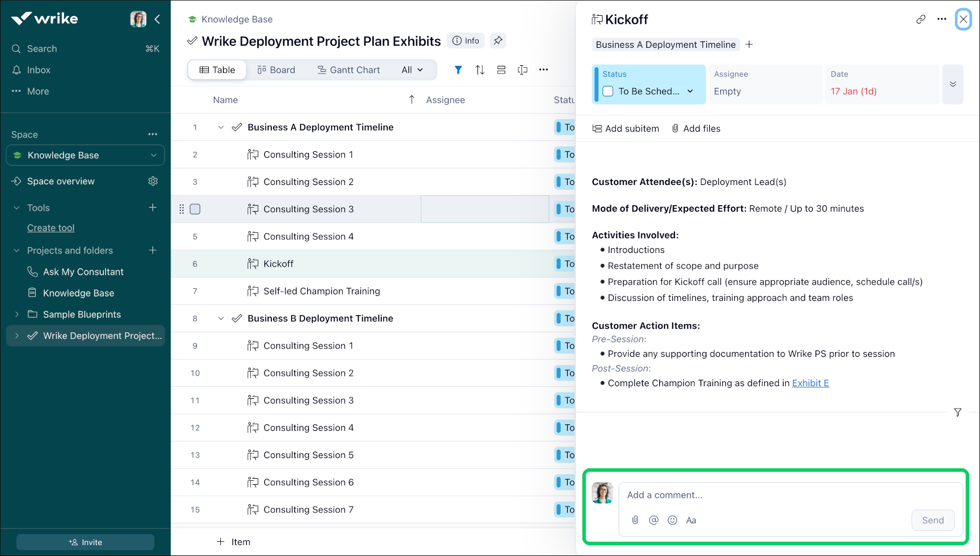The height and width of the screenshot is (556, 980).
Task: Switch to the Board view
Action: coord(276,70)
